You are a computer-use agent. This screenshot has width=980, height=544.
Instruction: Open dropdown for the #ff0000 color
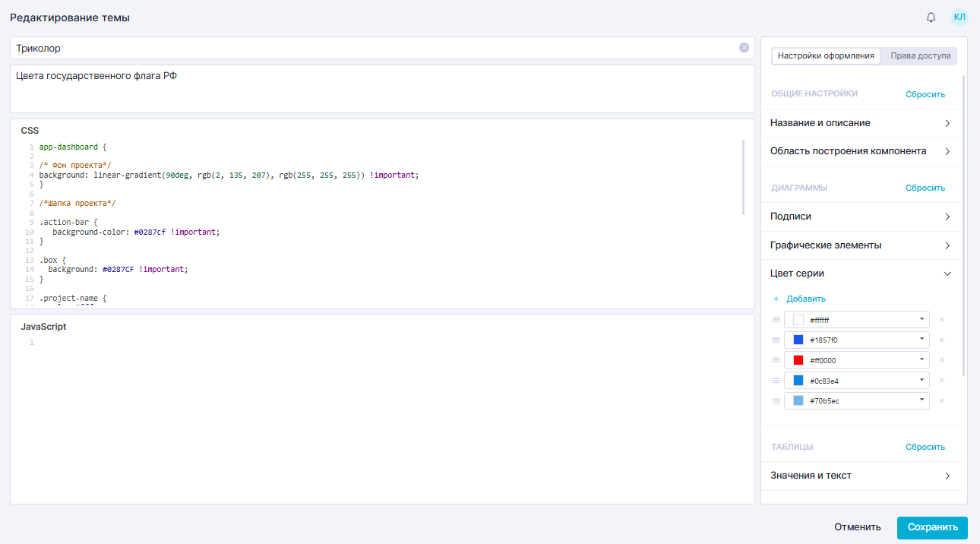921,360
